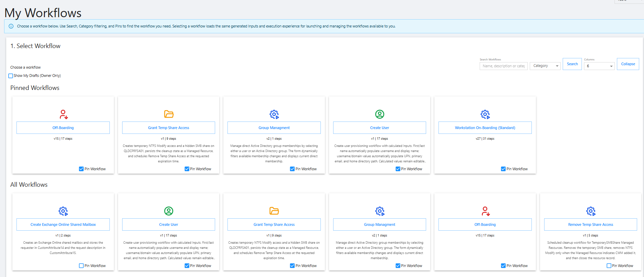Click the Search button
The image size is (644, 277).
pos(572,64)
